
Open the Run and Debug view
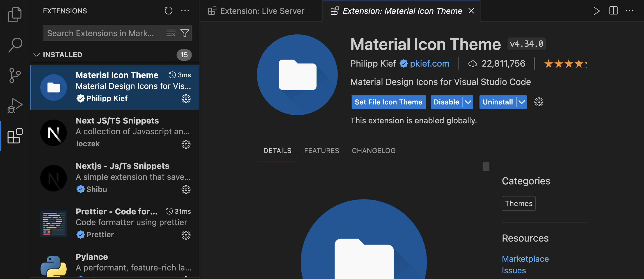click(x=15, y=105)
